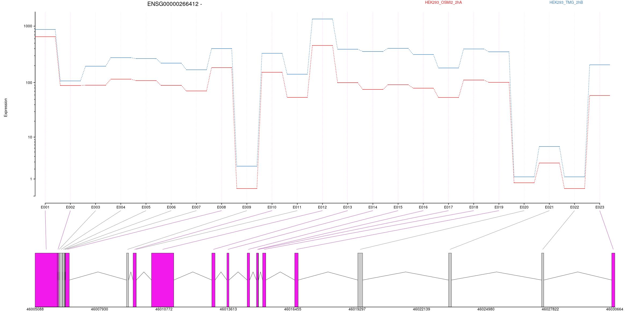Image resolution: width=644 pixels, height=322 pixels.
Task: Click the E020 exon axis label
Action: pos(524,207)
